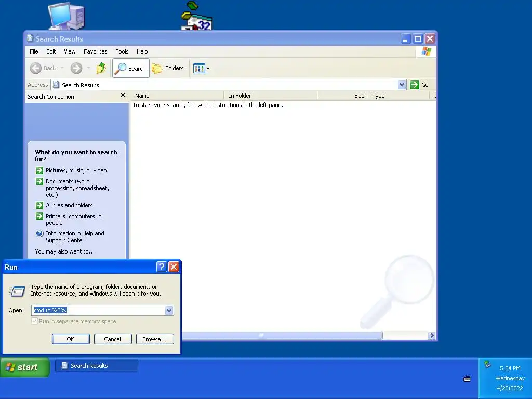The height and width of the screenshot is (399, 532).
Task: Toggle Run in separate memory space checkbox
Action: pos(34,321)
